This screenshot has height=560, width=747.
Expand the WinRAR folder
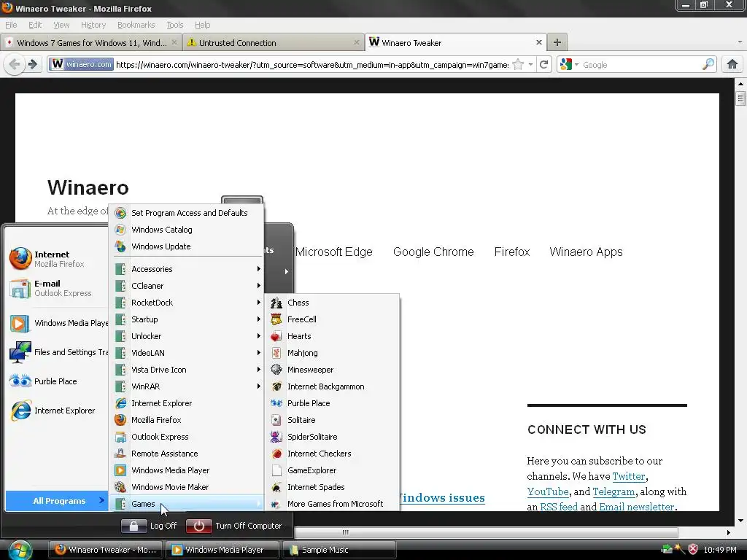coord(187,386)
